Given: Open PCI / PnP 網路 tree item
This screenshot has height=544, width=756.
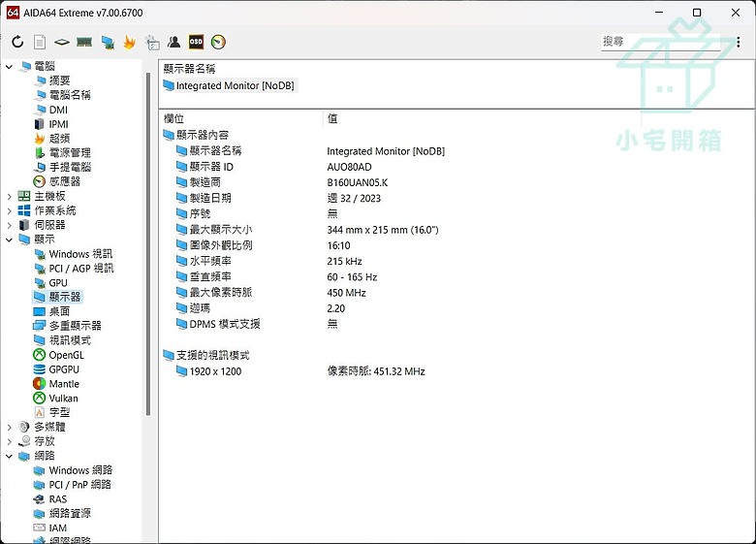Looking at the screenshot, I should coord(73,485).
